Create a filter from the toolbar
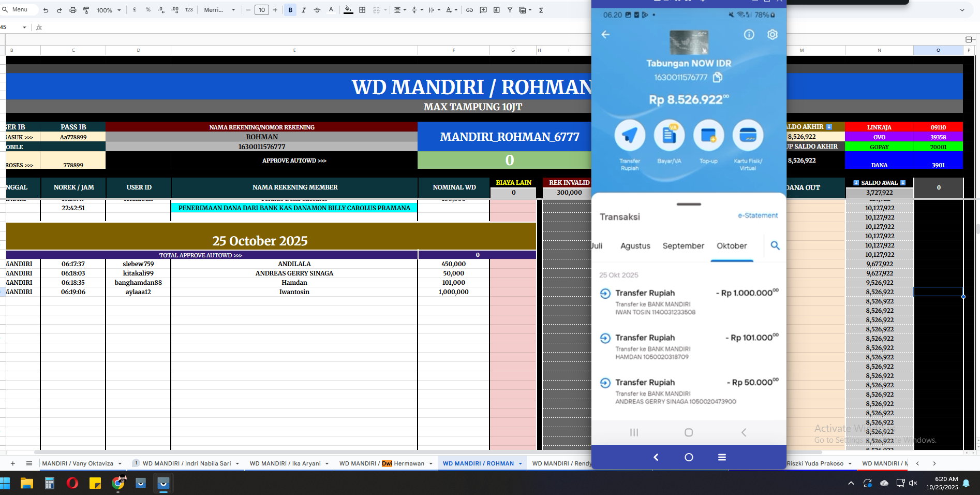 coord(510,10)
